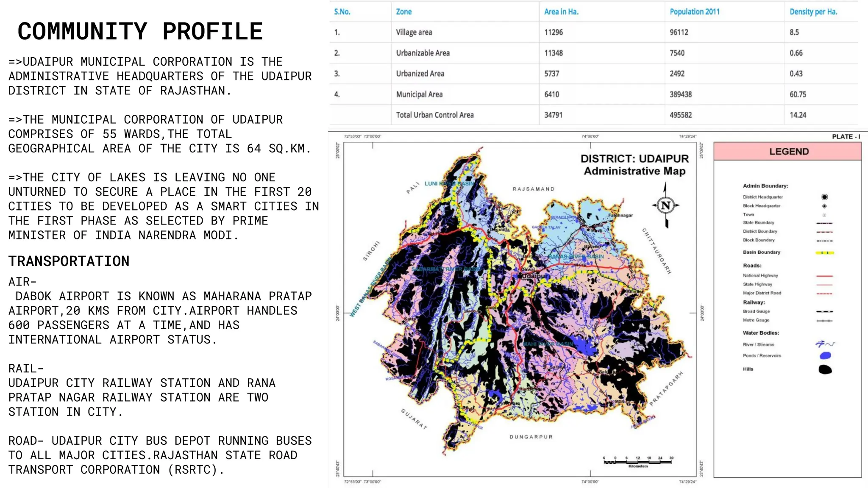Select the TRANSPORTATION heading
This screenshot has width=868, height=488.
[x=69, y=261]
